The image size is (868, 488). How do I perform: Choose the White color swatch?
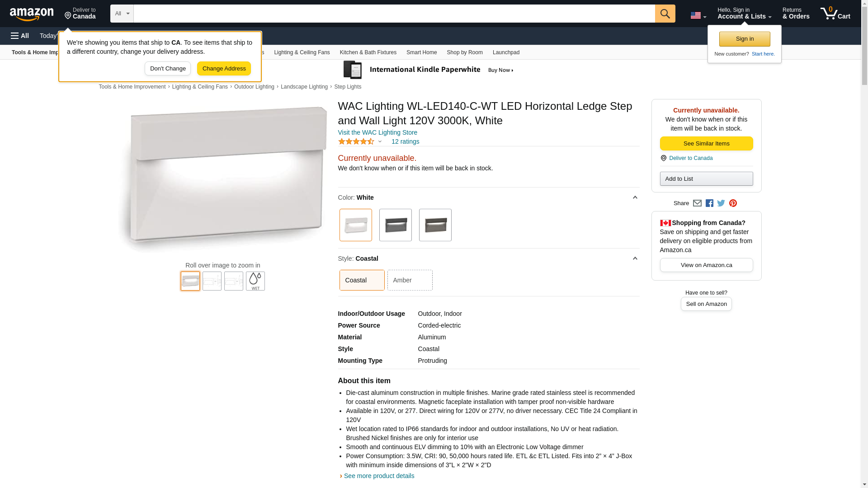(356, 225)
